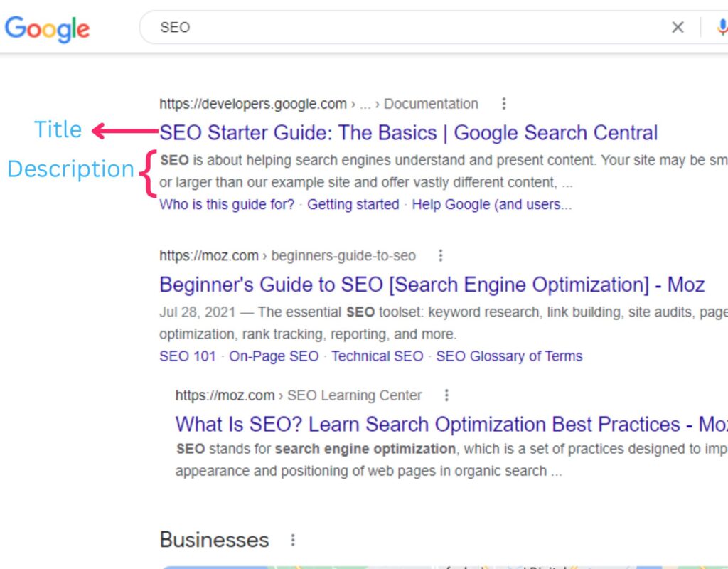Click the X to clear the SEO search query

tap(678, 27)
